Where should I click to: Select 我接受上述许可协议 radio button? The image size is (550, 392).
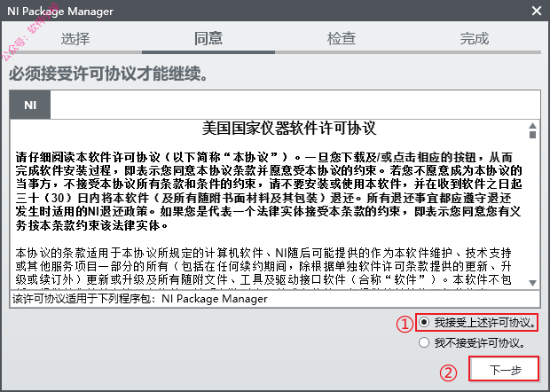point(424,322)
